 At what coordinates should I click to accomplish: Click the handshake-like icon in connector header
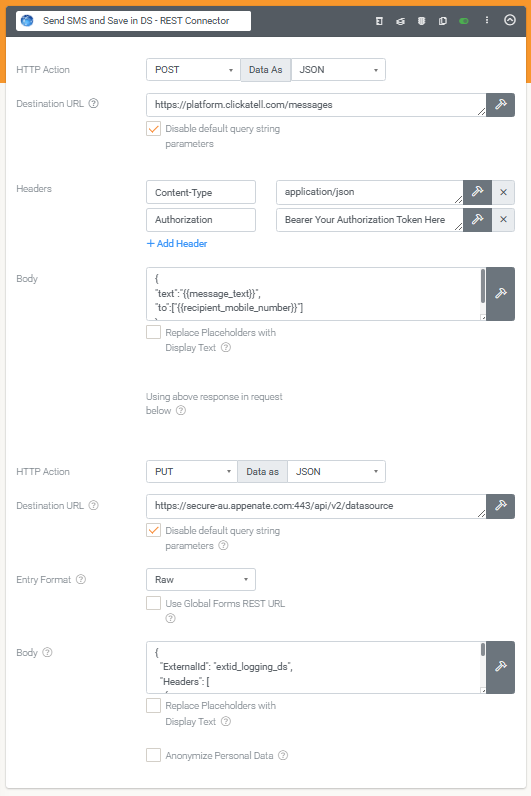coord(401,21)
